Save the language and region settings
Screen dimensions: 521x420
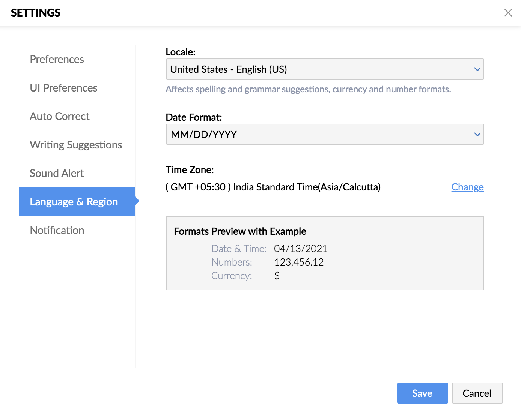(x=422, y=393)
